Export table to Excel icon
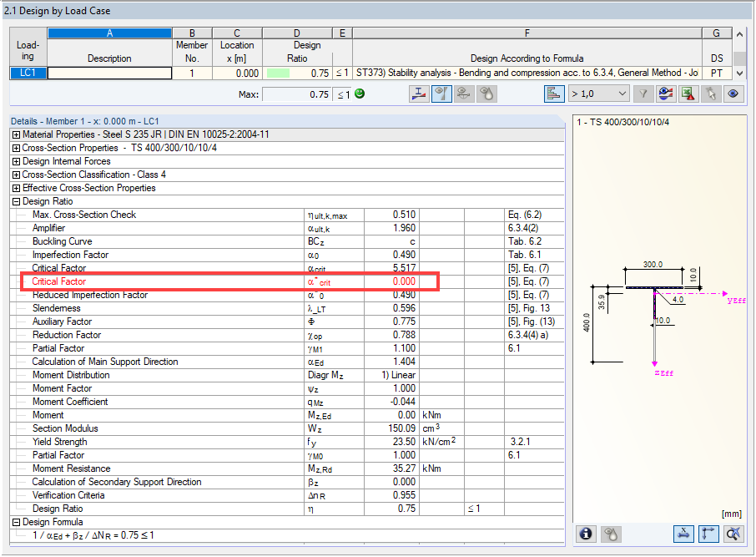The width and height of the screenshot is (756, 557). (x=688, y=94)
